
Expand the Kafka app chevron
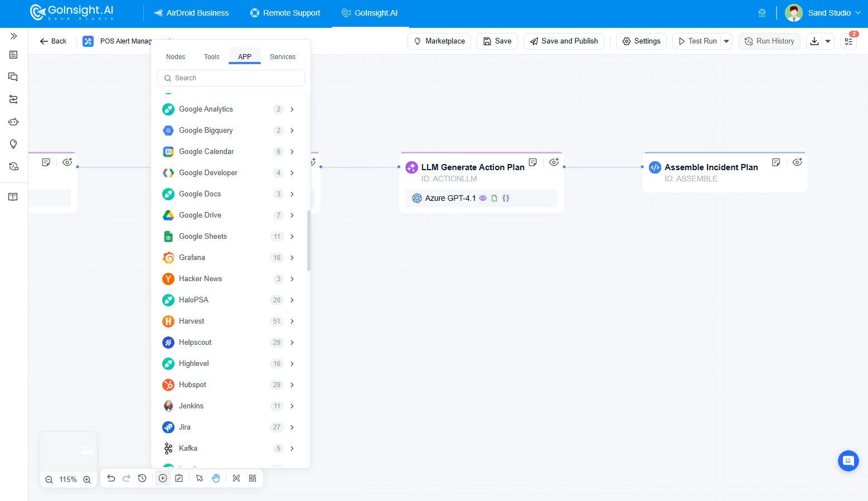pyautogui.click(x=292, y=449)
